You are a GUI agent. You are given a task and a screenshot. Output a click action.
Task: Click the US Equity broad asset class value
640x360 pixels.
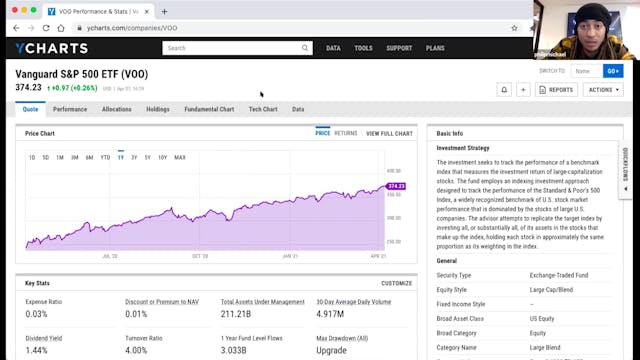click(542, 319)
